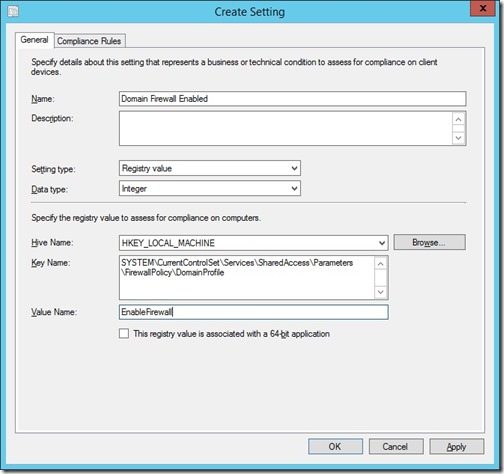Screen dimensions: 504x474
Task: Confirm with the OK button
Action: click(x=335, y=446)
